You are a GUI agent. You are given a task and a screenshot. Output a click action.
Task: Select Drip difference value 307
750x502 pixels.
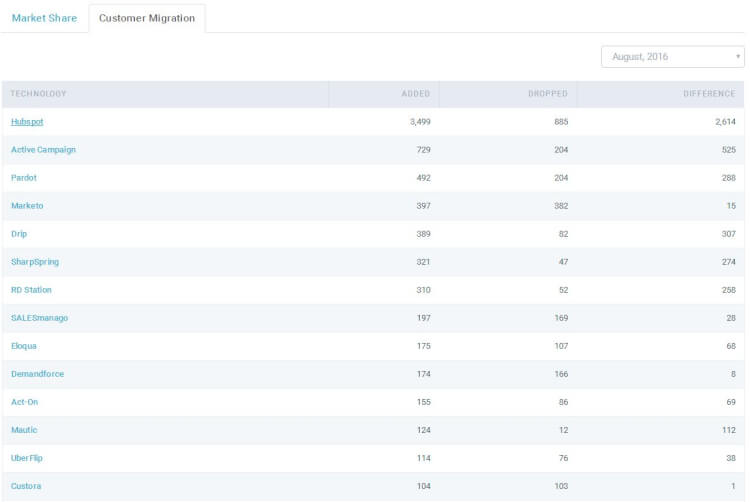tap(728, 234)
